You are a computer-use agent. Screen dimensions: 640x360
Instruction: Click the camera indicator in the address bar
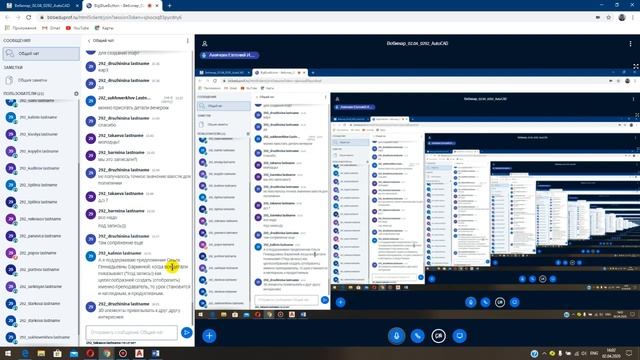coord(598,18)
